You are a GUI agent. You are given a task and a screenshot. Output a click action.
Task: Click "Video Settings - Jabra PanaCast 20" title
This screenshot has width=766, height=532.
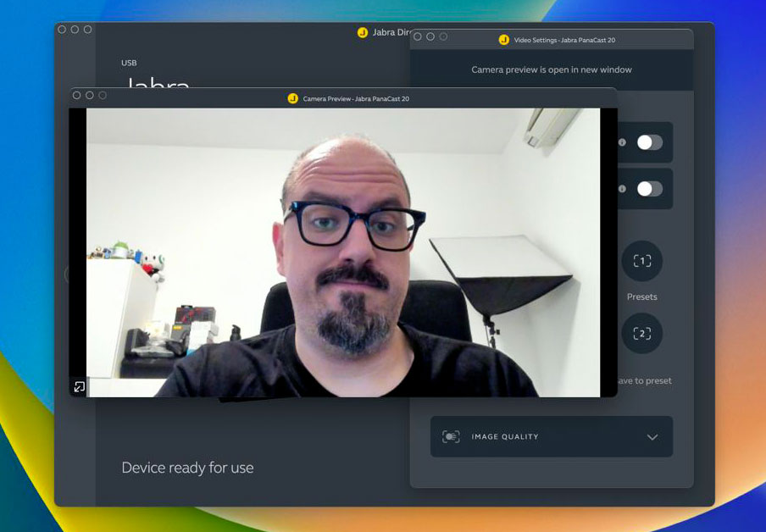564,40
